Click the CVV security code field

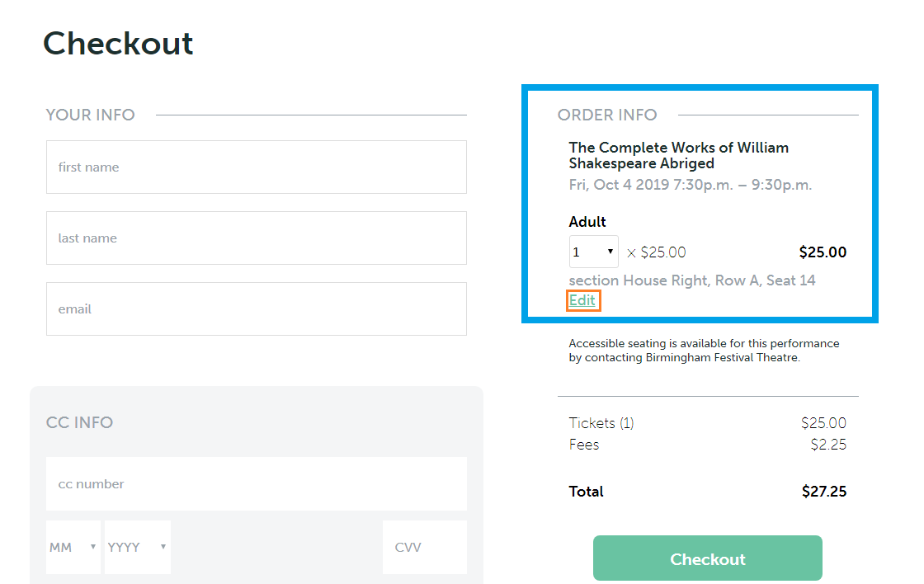click(x=424, y=547)
